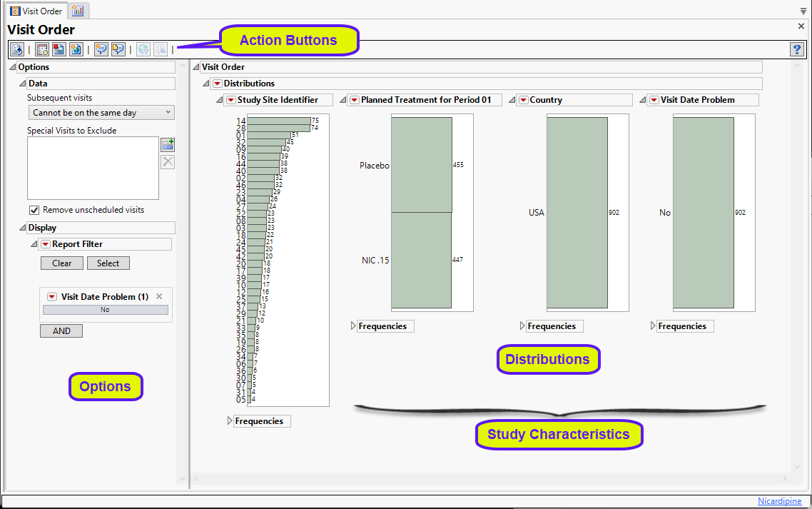Expand Frequencies under the Country distribution
This screenshot has height=509, width=812.
[x=523, y=326]
